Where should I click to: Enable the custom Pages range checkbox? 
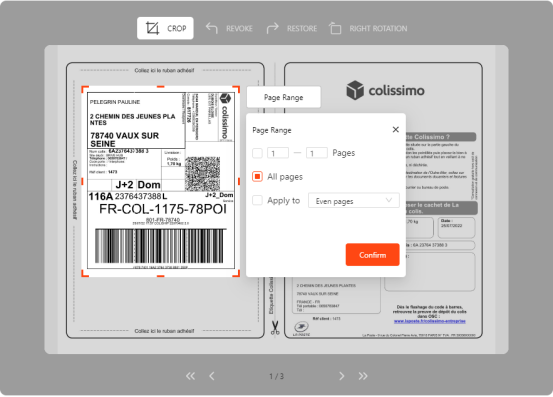point(257,153)
